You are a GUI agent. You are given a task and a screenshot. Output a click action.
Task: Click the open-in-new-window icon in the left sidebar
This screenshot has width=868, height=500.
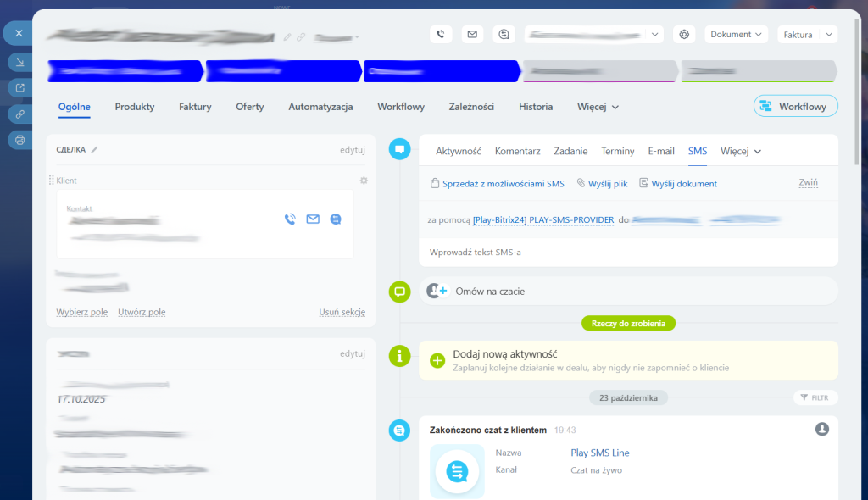coord(19,87)
